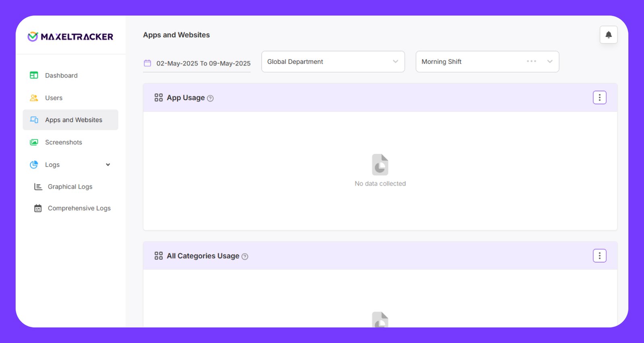
Task: Click the Logs menu label
Action: tap(52, 165)
